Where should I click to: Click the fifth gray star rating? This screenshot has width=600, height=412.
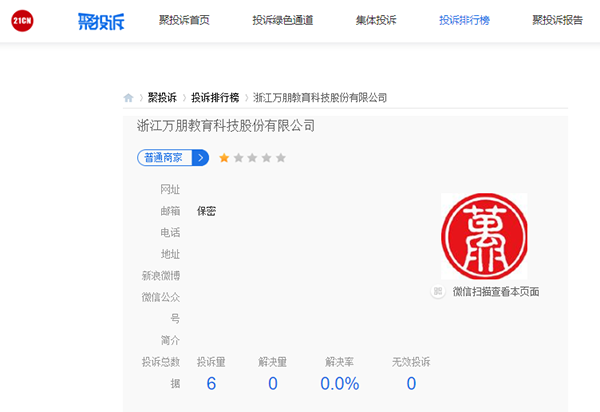click(281, 157)
